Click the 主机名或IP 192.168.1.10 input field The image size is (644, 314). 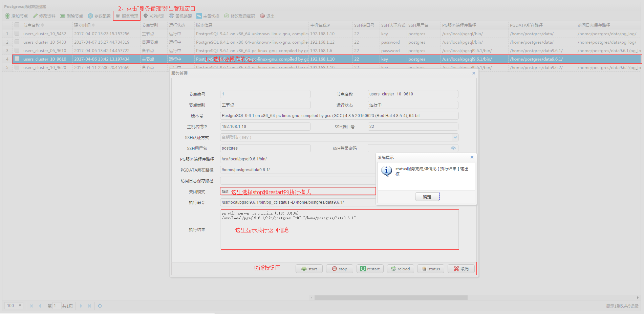pyautogui.click(x=265, y=127)
